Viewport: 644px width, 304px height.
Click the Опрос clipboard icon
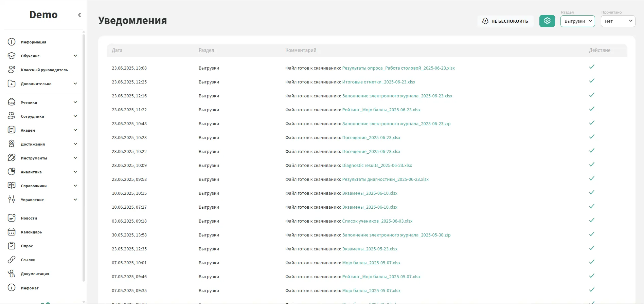pos(12,246)
